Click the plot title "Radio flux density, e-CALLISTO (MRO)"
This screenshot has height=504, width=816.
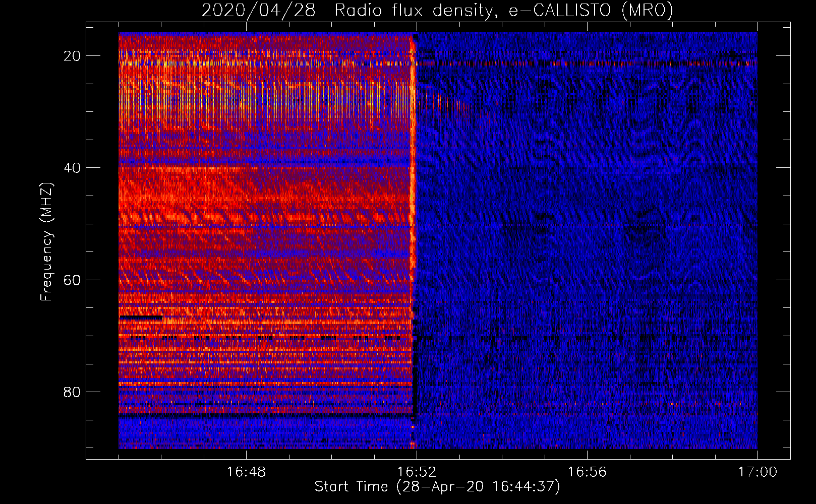click(x=504, y=11)
